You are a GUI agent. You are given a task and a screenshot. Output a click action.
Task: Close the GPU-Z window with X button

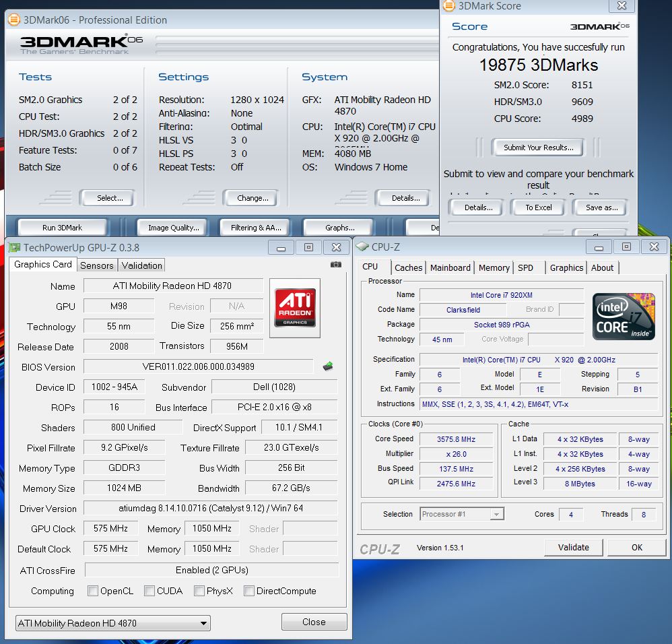click(336, 247)
